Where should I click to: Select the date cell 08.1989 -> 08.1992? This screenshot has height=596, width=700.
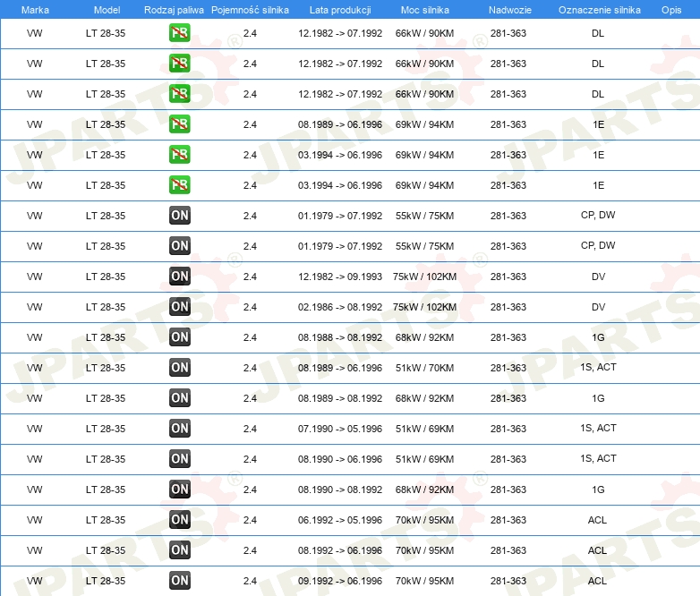(x=340, y=398)
